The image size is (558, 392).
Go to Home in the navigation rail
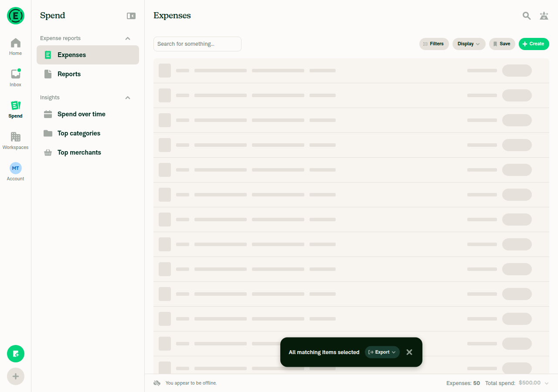click(16, 47)
